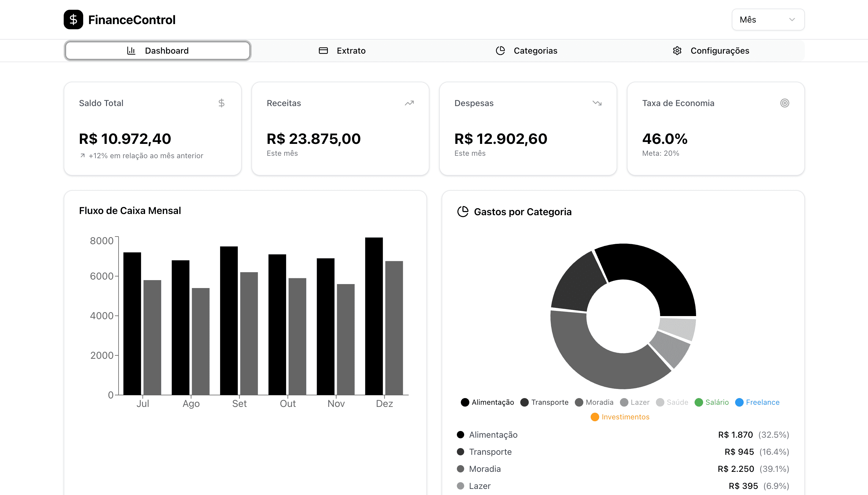Click the FinanceControl title text
Image resolution: width=868 pixels, height=495 pixels.
(132, 20)
